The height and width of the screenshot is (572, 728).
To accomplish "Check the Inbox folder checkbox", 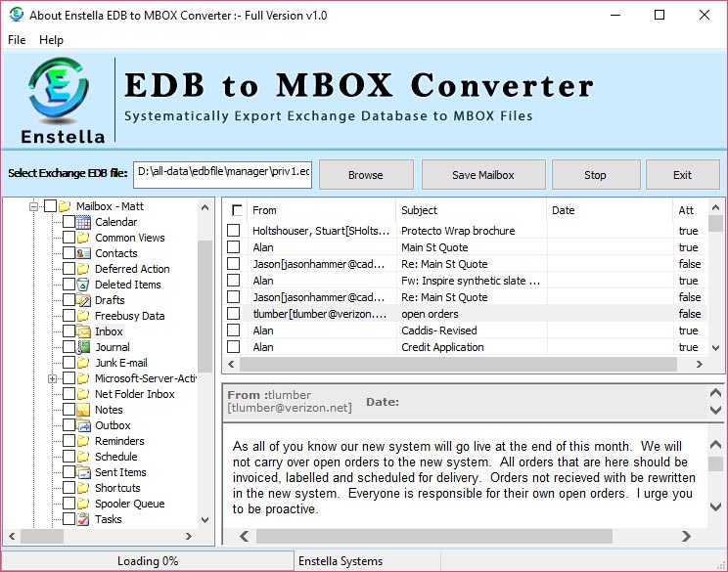I will click(68, 331).
